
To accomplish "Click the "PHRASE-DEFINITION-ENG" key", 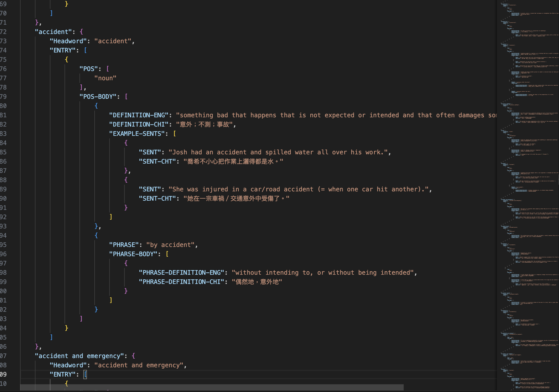I will [182, 273].
